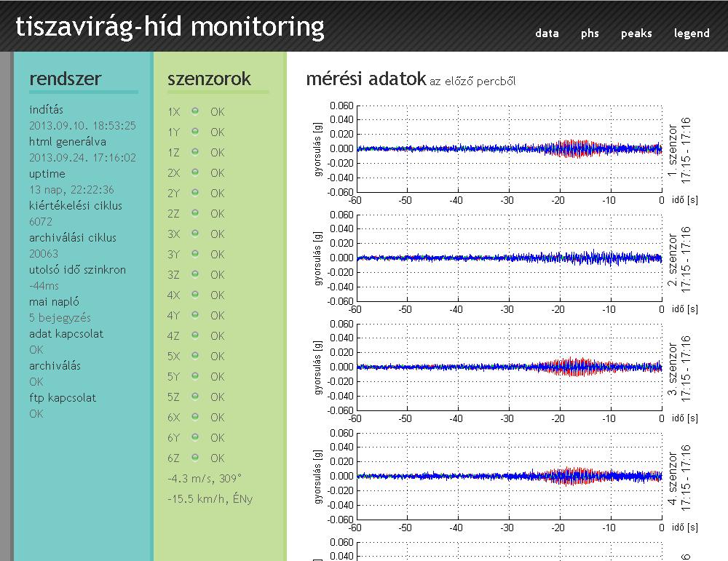This screenshot has width=728, height=561.
Task: Click the status LED for sensor 2X
Action: pos(195,172)
